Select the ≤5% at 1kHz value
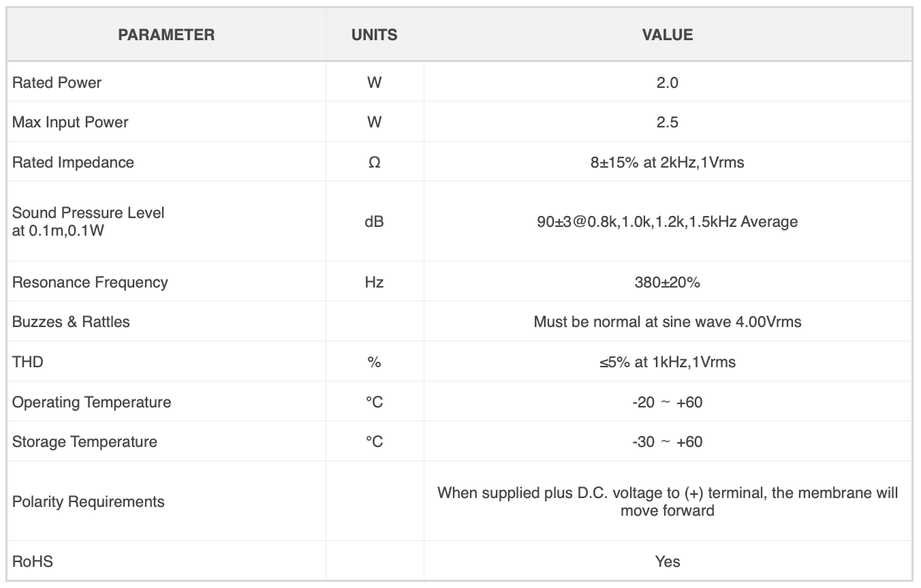The height and width of the screenshot is (588, 921). [x=667, y=362]
